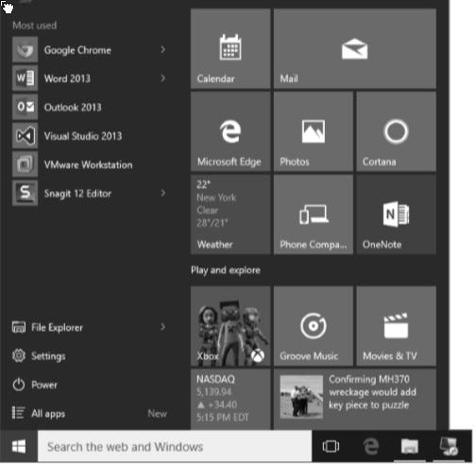The image size is (476, 464).
Task: Open Groove Music tile
Action: 314,326
